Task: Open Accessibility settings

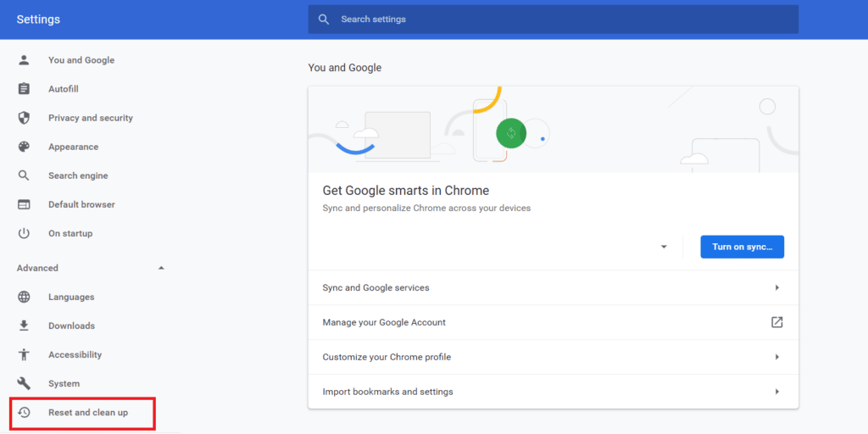Action: pyautogui.click(x=75, y=354)
